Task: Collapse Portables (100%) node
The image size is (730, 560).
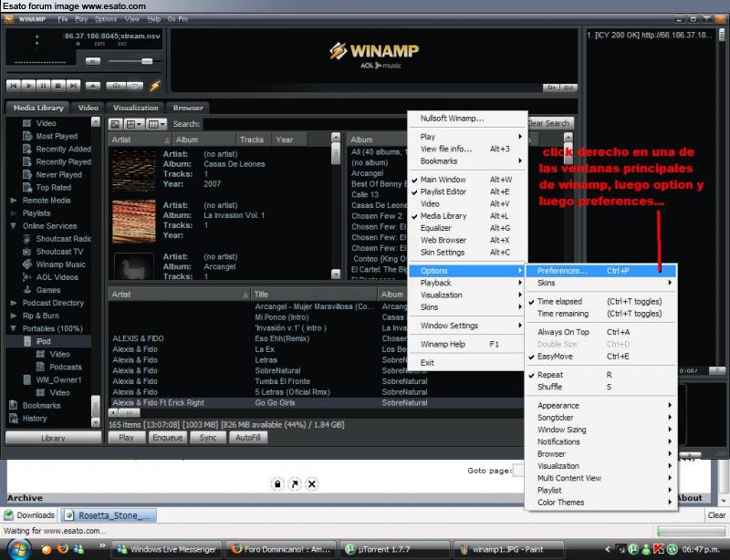Action: [x=14, y=328]
